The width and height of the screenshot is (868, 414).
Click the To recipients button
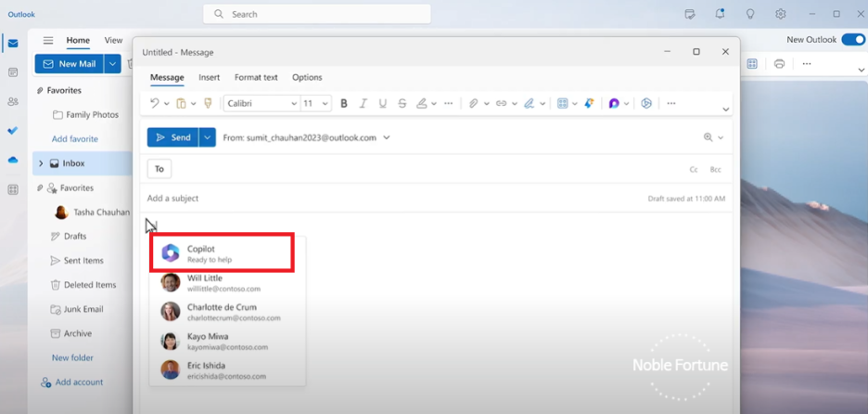(160, 169)
